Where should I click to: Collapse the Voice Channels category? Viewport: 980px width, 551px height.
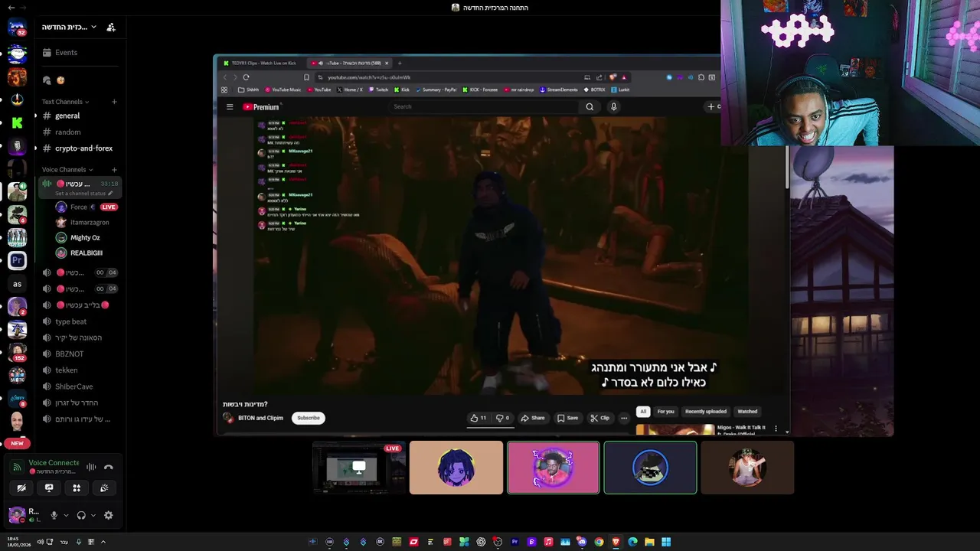67,170
